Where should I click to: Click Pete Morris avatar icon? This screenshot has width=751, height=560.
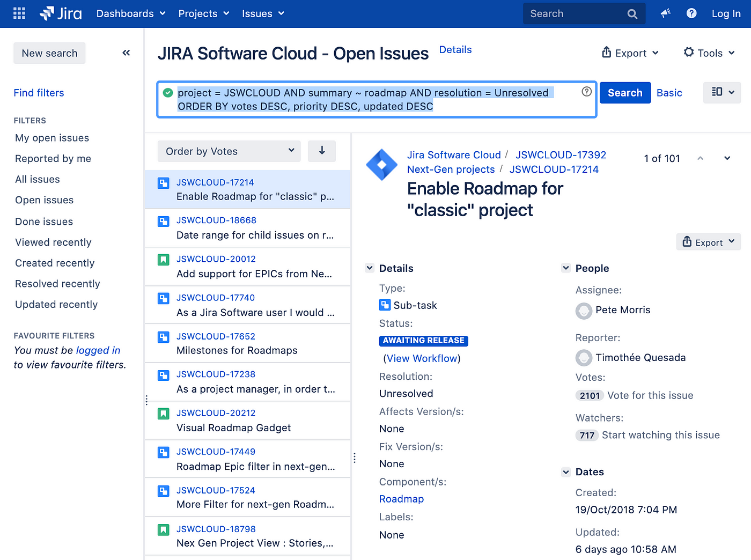pos(584,311)
